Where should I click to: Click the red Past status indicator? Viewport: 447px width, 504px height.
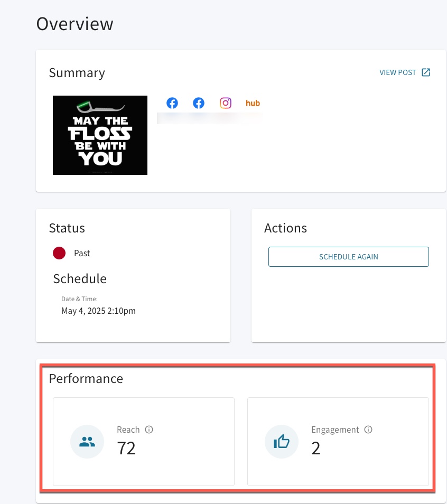click(x=59, y=253)
